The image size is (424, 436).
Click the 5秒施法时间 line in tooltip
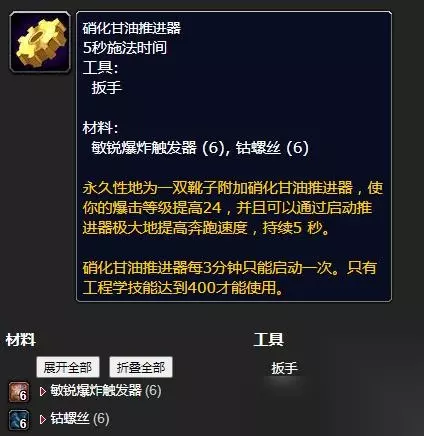[125, 48]
